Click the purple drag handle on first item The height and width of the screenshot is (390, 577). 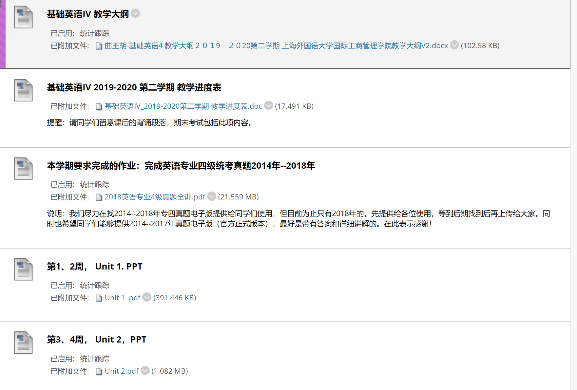point(3,34)
